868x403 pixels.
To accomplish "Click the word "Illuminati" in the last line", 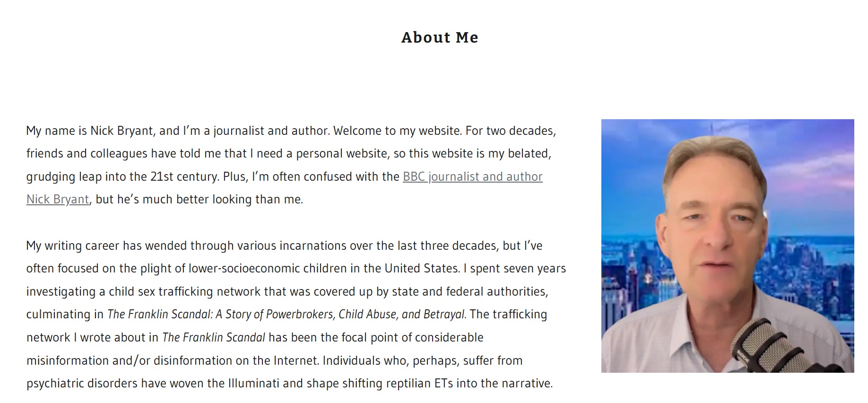I will [x=253, y=384].
